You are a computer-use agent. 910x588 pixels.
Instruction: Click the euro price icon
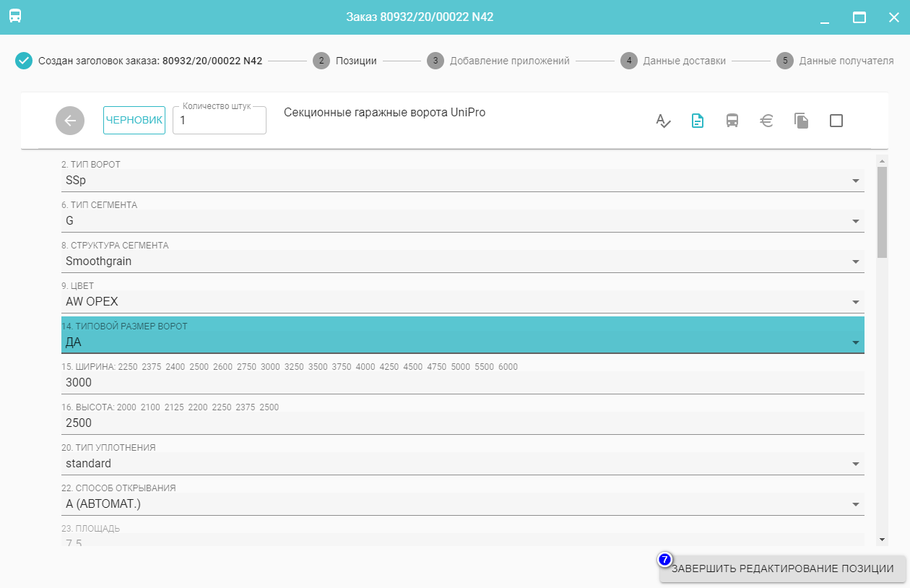(x=767, y=121)
